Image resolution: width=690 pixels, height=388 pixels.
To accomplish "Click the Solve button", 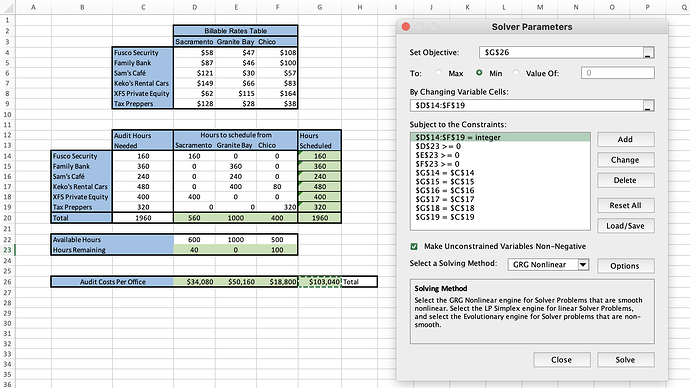I will tap(625, 359).
